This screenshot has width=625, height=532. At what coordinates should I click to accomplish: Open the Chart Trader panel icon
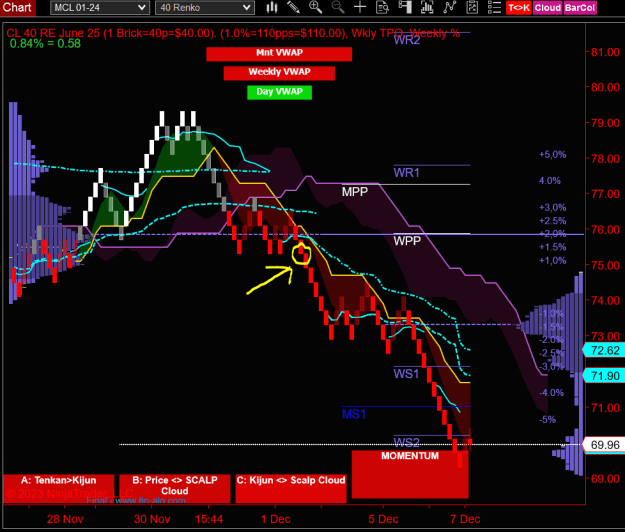pos(405,7)
